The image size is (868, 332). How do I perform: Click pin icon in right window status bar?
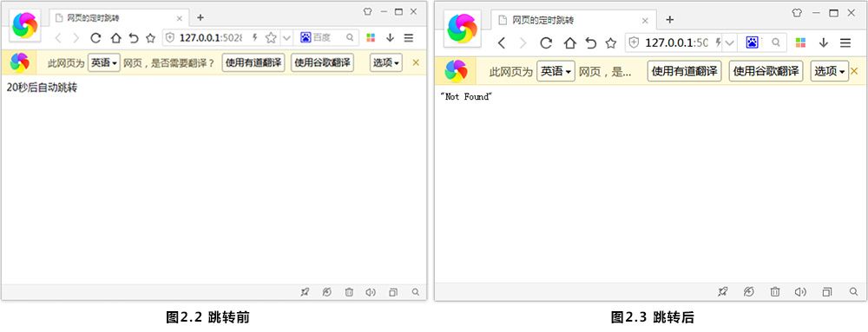tap(722, 291)
